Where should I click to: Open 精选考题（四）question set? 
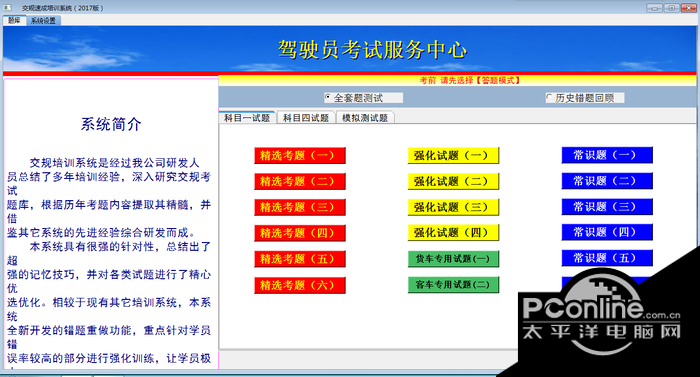(300, 233)
